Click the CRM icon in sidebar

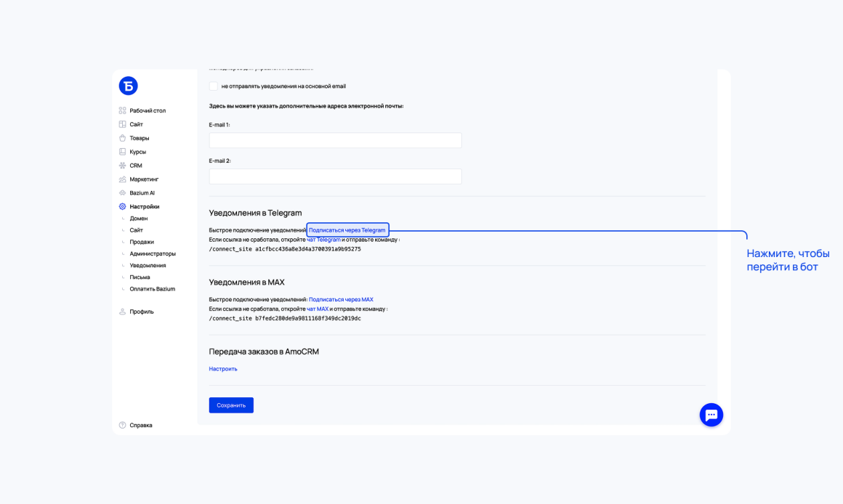[x=123, y=166]
